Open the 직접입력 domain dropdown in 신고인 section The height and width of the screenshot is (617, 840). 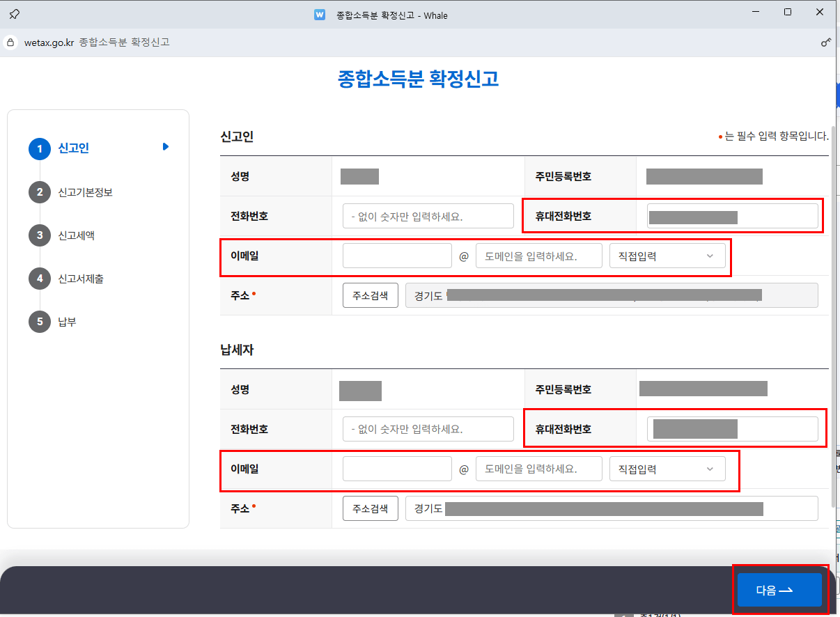tap(667, 256)
